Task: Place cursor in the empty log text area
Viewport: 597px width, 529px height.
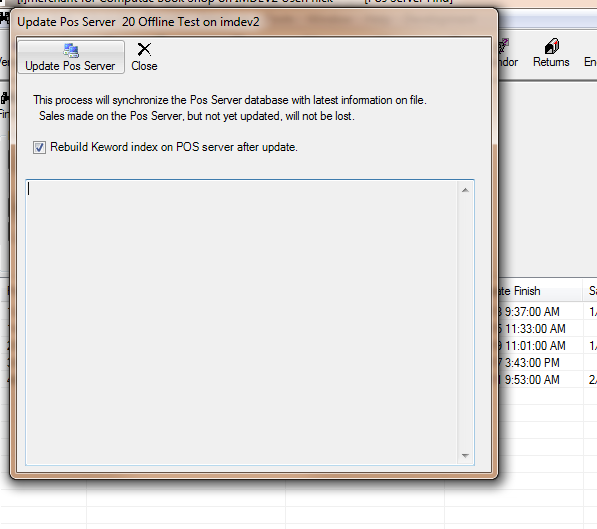Action: coord(242,323)
